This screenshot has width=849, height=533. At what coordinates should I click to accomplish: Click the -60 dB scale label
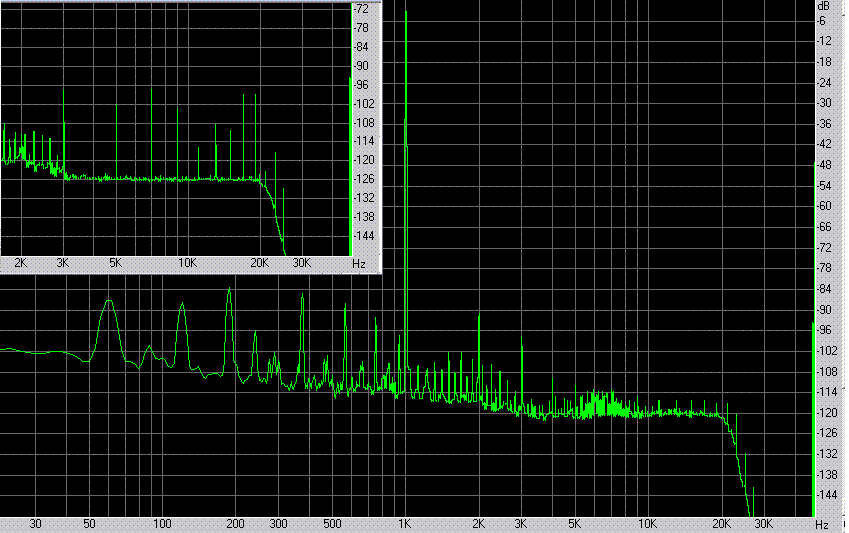click(x=824, y=206)
